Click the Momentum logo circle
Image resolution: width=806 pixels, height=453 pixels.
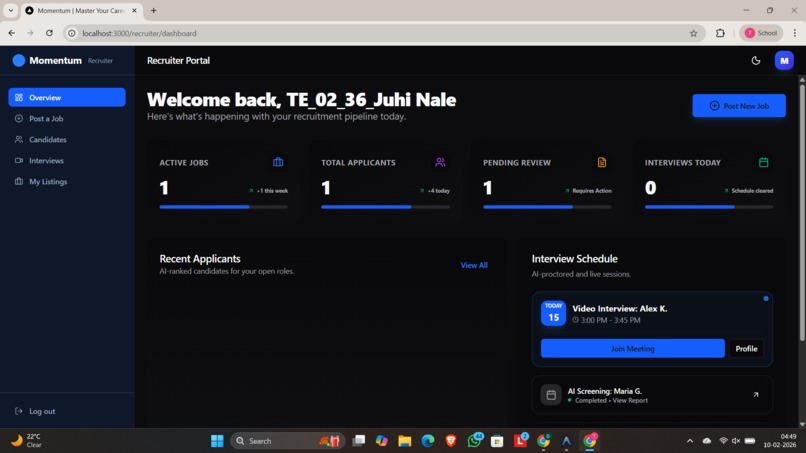pyautogui.click(x=19, y=61)
